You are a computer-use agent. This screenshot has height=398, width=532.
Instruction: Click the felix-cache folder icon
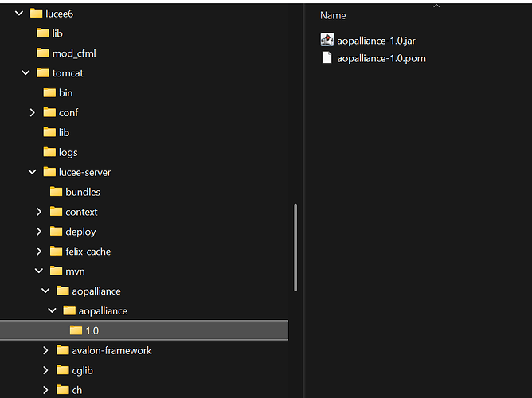(56, 252)
